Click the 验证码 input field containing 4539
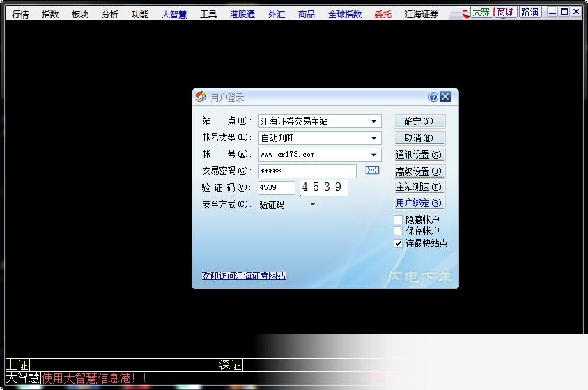Viewport: 588px width, 390px height. (277, 187)
